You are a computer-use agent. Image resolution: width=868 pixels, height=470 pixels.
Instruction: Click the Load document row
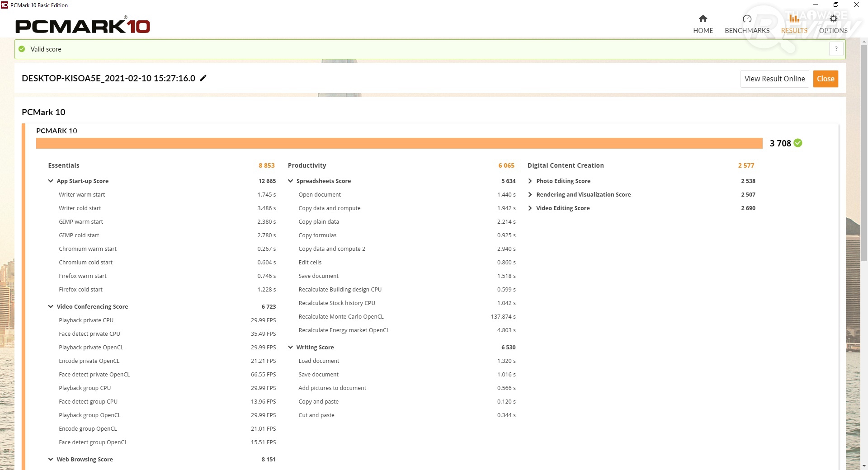407,361
